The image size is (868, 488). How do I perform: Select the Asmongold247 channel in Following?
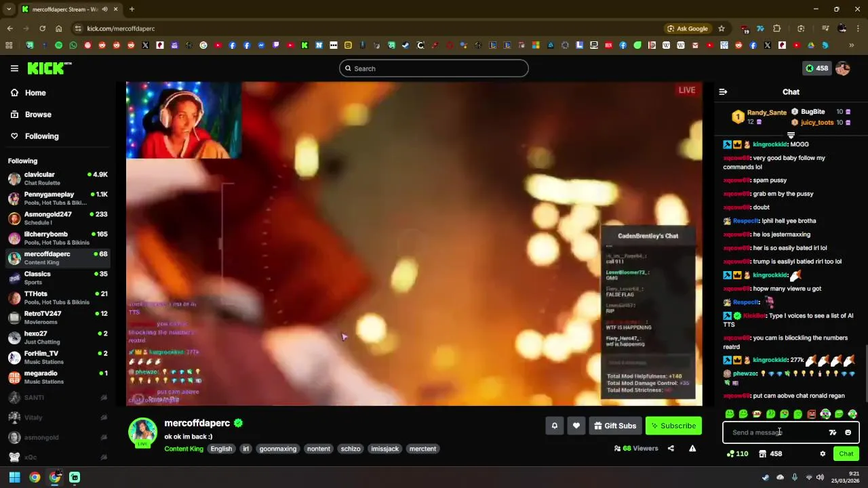58,218
